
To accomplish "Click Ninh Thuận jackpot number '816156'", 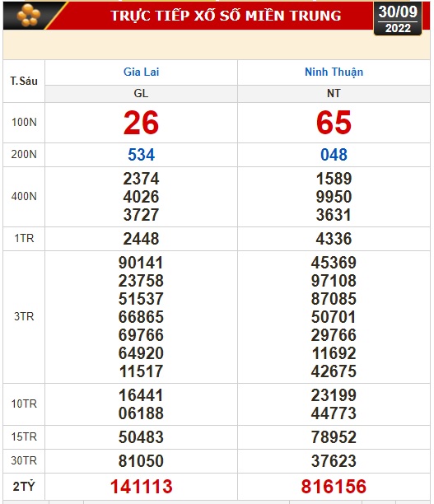I will pyautogui.click(x=334, y=487).
